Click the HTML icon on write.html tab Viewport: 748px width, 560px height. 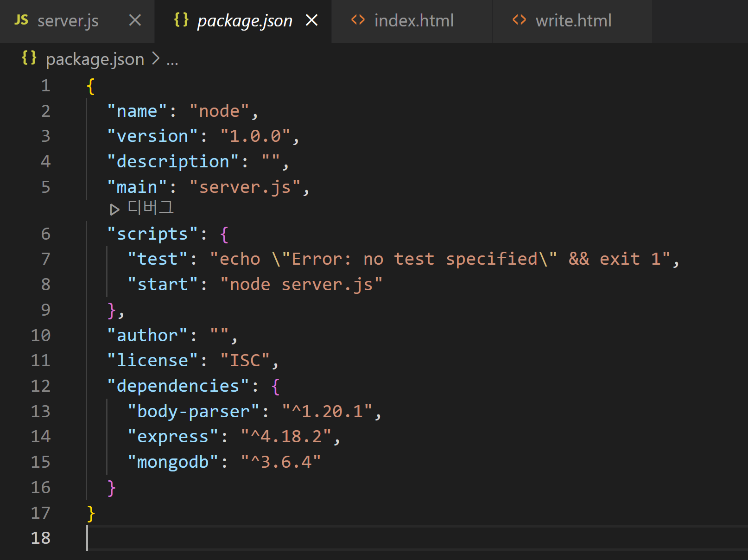tap(519, 20)
